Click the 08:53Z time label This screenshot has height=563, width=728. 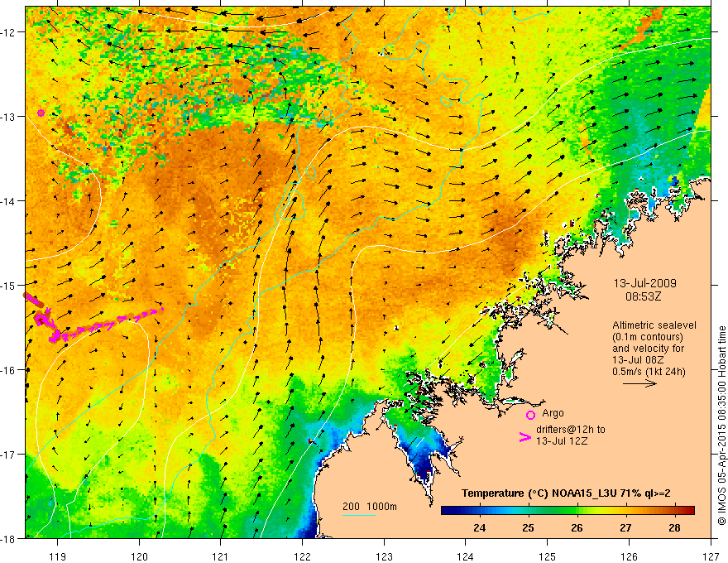[x=643, y=296]
